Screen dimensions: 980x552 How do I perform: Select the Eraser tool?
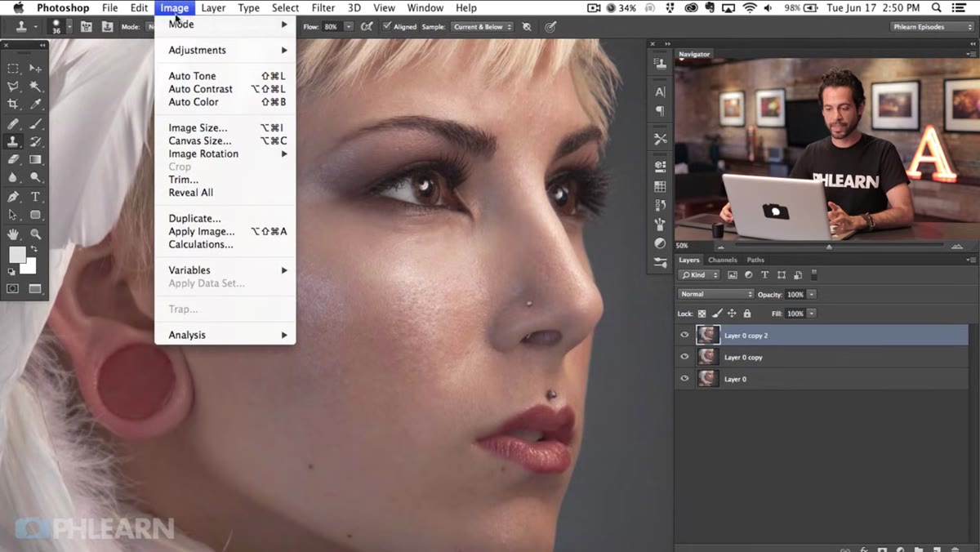pos(13,160)
